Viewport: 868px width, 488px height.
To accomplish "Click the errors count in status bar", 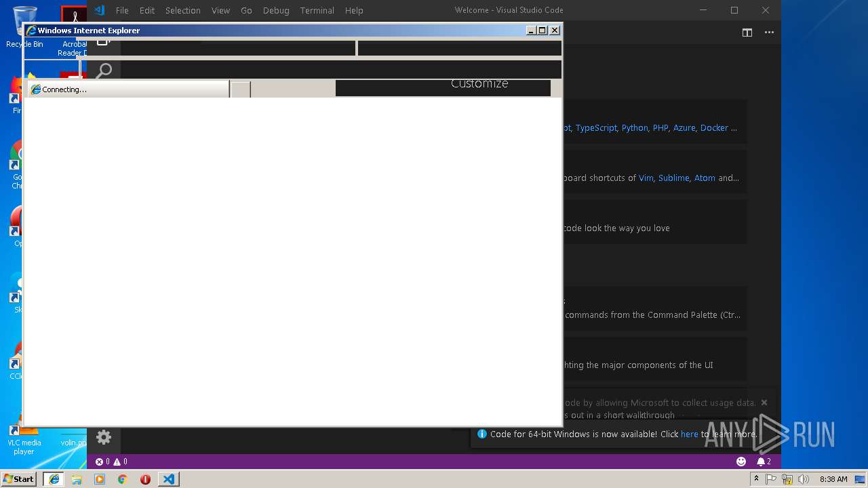I will (102, 462).
